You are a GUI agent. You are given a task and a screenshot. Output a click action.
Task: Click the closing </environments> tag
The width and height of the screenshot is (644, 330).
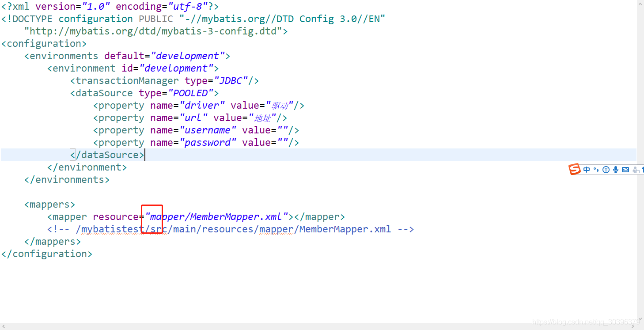[67, 180]
